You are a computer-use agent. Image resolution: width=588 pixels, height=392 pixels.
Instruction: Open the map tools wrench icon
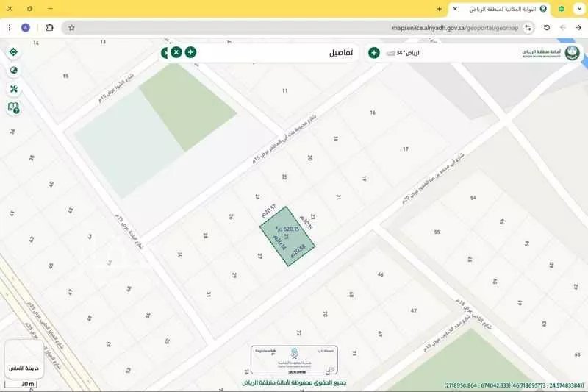13,89
